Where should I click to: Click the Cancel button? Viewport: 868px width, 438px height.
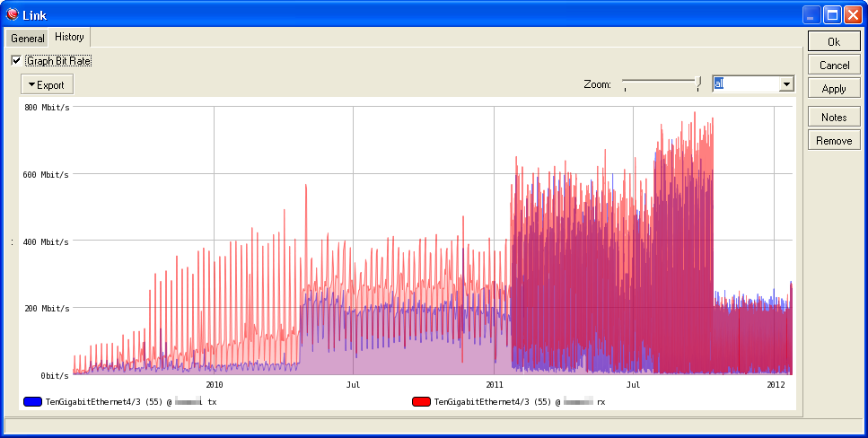pyautogui.click(x=834, y=66)
